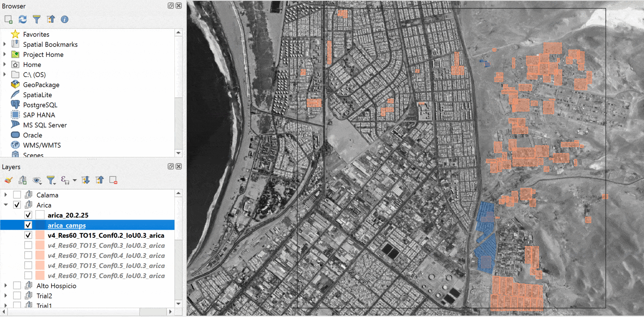The image size is (644, 317).
Task: Click Add Selected Layers icon in Browser
Action: click(9, 19)
